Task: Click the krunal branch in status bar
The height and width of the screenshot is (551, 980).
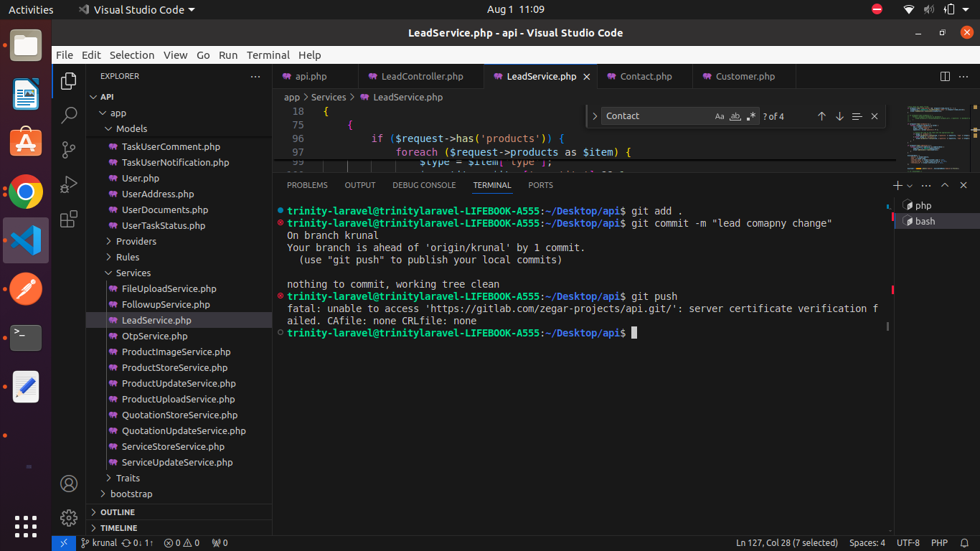Action: (x=99, y=543)
